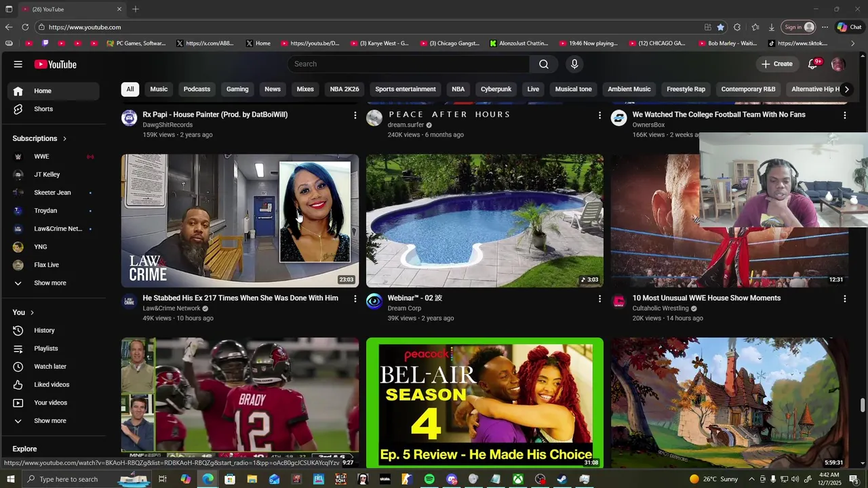Click the browser Sign in button
This screenshot has height=488, width=868.
(x=797, y=27)
